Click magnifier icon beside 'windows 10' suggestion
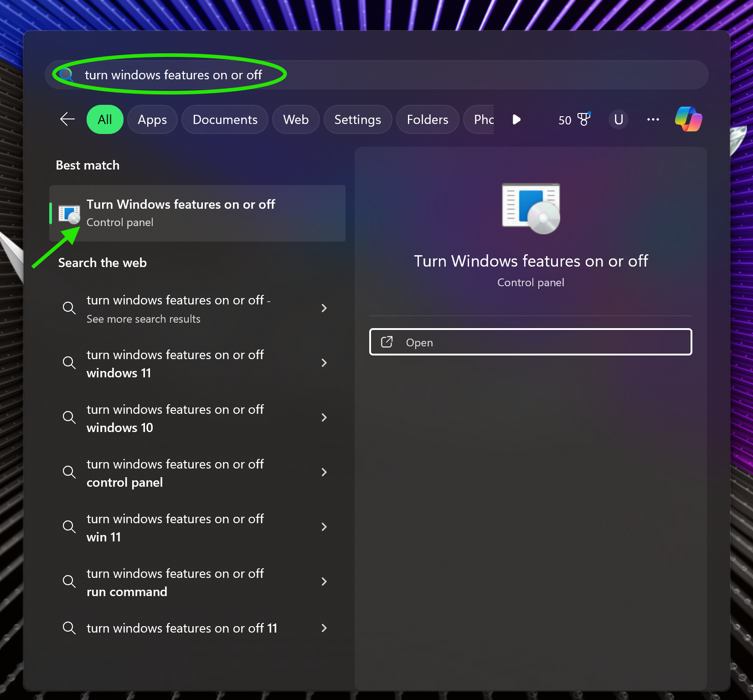Viewport: 753px width, 700px height. click(x=69, y=417)
